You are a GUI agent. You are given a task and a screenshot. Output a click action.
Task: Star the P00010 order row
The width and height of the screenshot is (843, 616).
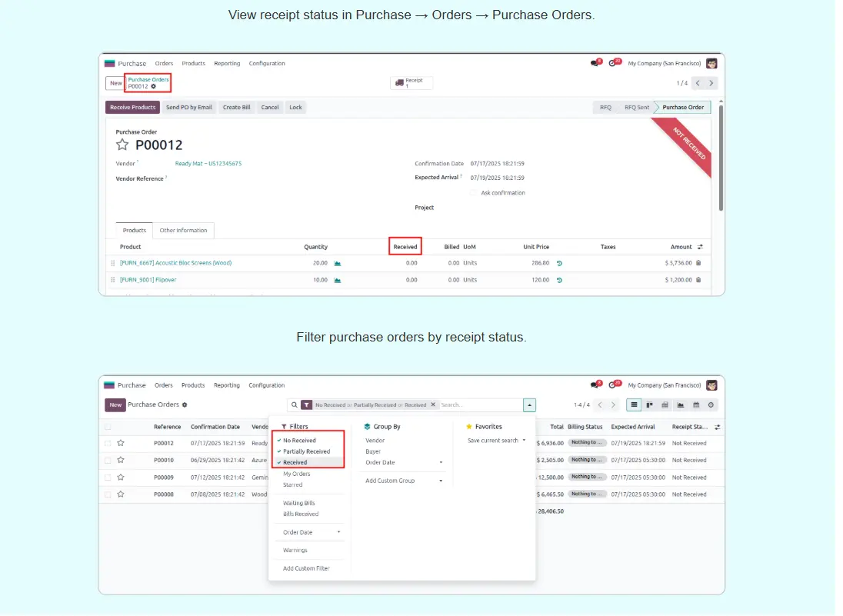point(121,460)
